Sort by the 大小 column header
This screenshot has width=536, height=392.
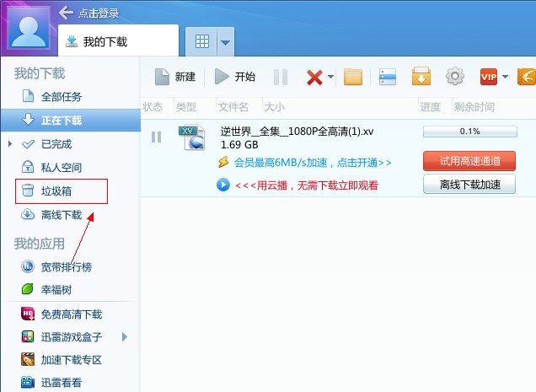(x=274, y=107)
